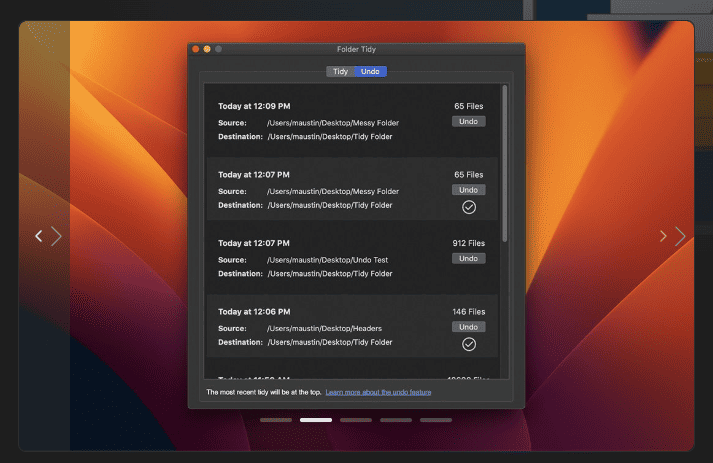Undo the 12:09 PM tidy operation

click(x=468, y=121)
